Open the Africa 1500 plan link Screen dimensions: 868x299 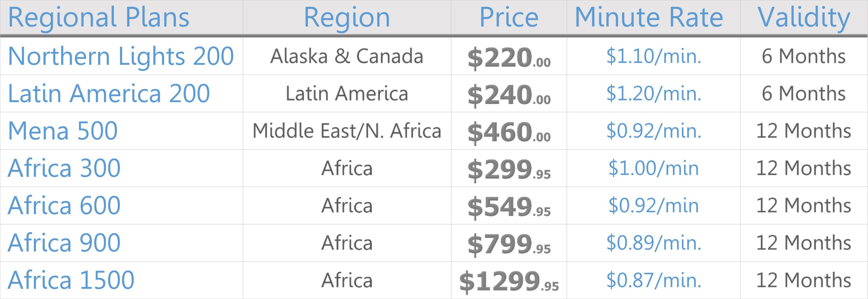71,280
